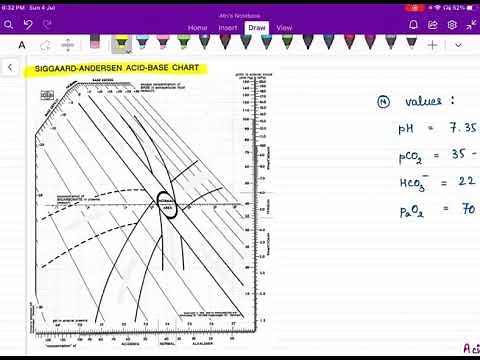Tap the battery status indicator

pyautogui.click(x=469, y=8)
